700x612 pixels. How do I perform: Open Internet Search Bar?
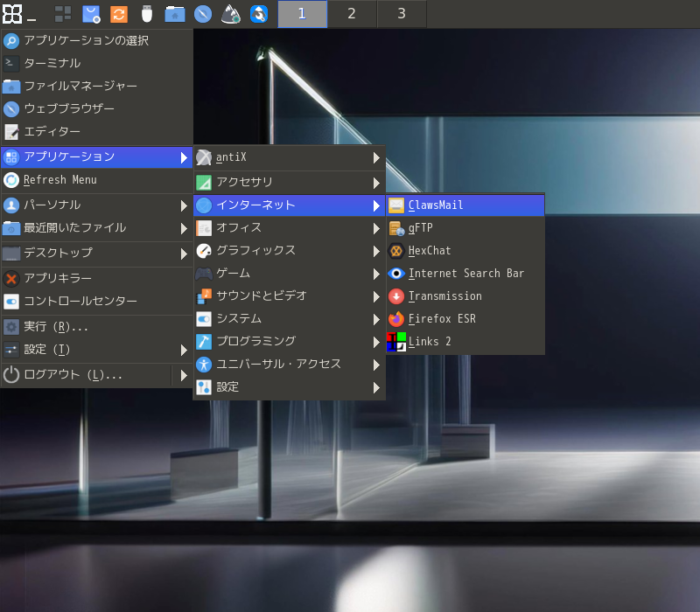click(465, 274)
